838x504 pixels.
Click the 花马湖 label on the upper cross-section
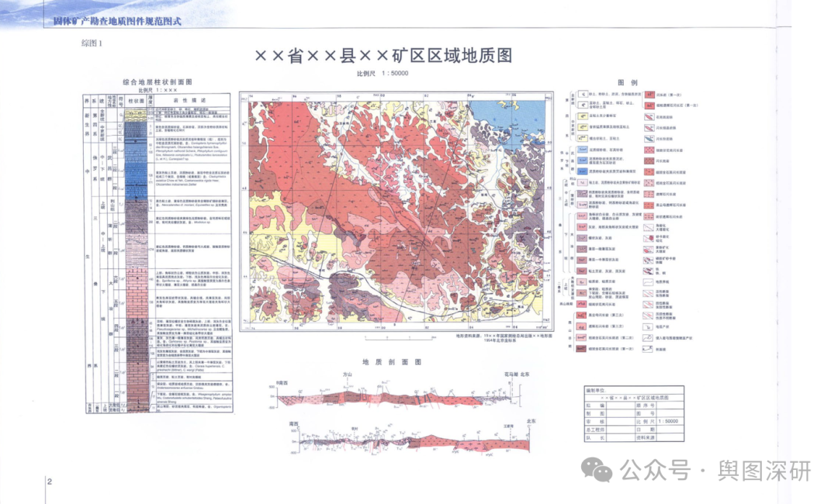(x=511, y=375)
